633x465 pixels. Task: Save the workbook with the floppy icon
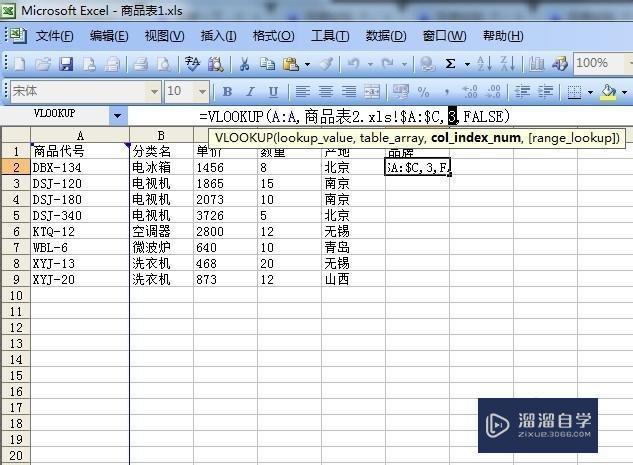66,64
